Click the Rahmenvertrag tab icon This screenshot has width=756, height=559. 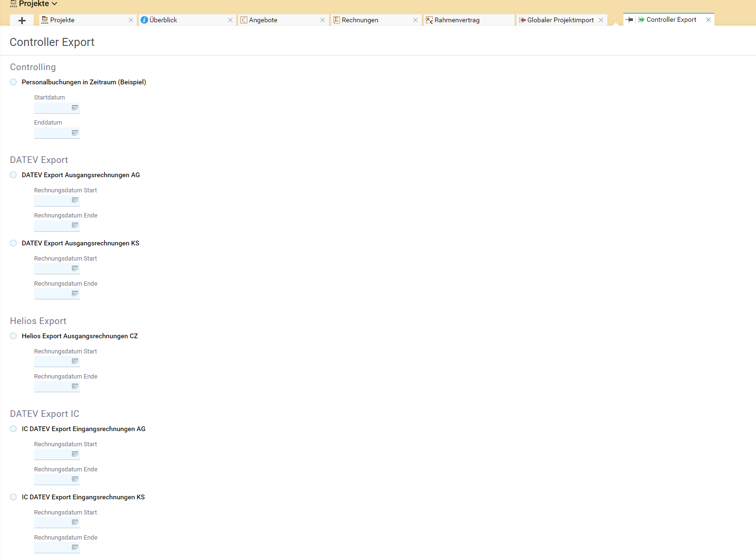[429, 20]
